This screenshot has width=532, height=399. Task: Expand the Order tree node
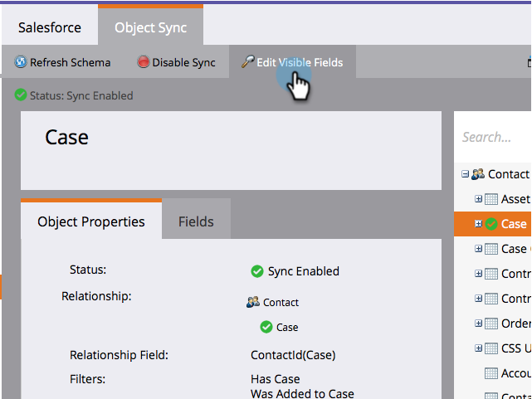(x=478, y=324)
